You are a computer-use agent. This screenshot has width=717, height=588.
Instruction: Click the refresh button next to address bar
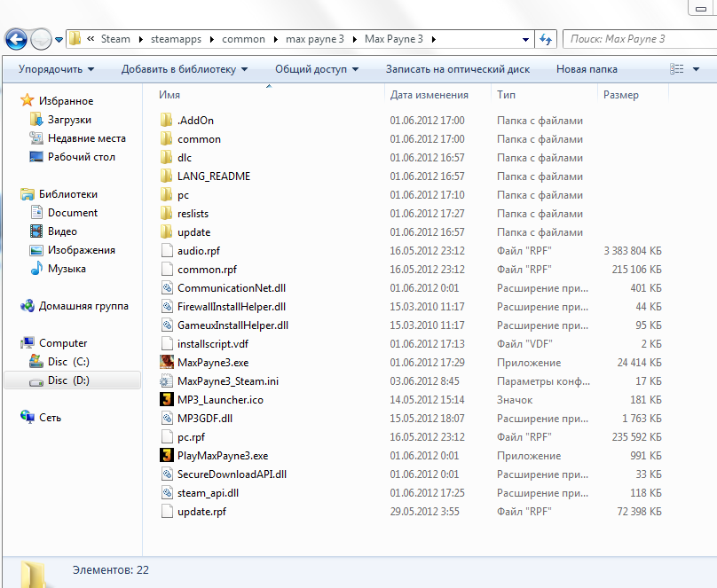click(x=546, y=39)
